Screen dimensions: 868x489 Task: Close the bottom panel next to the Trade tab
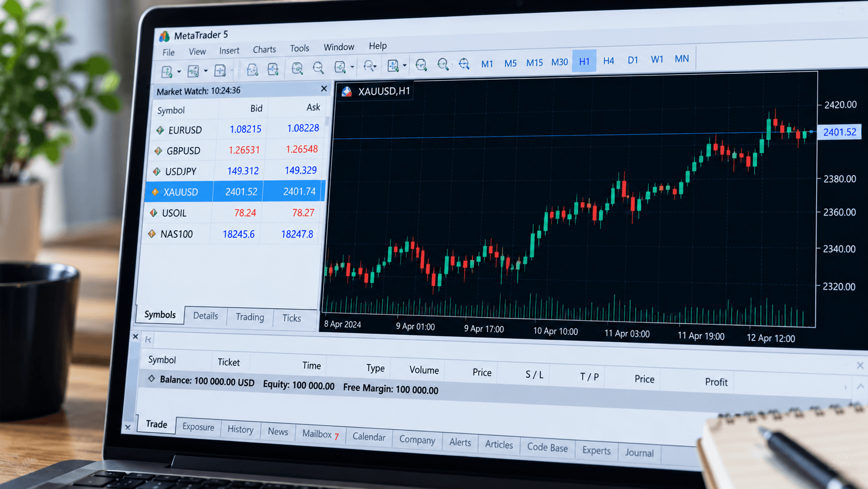point(128,427)
